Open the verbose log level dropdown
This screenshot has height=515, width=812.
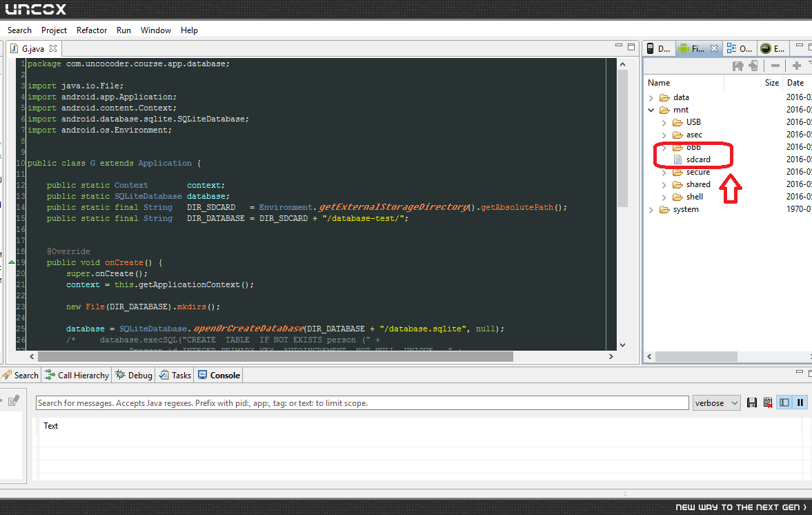[x=717, y=402]
